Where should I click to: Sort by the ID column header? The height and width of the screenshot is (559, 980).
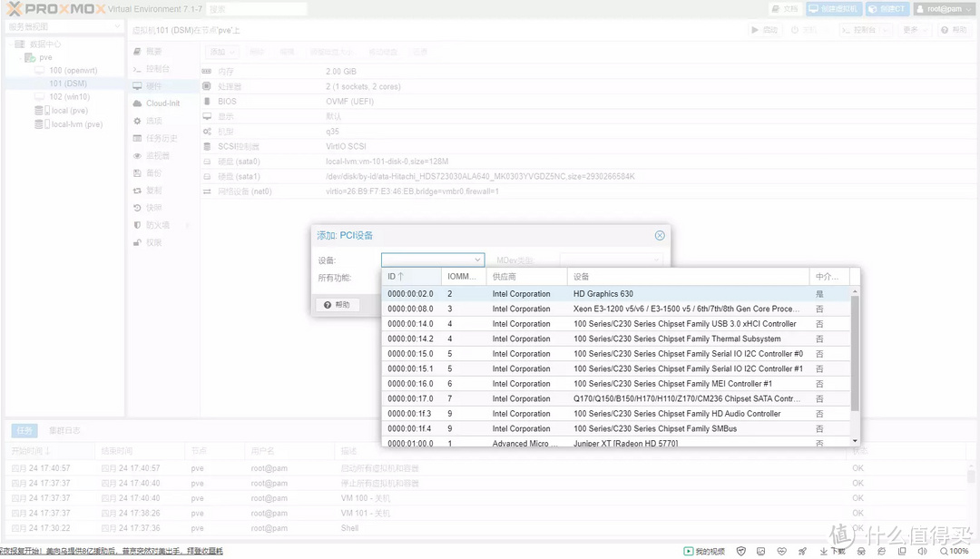pos(411,277)
